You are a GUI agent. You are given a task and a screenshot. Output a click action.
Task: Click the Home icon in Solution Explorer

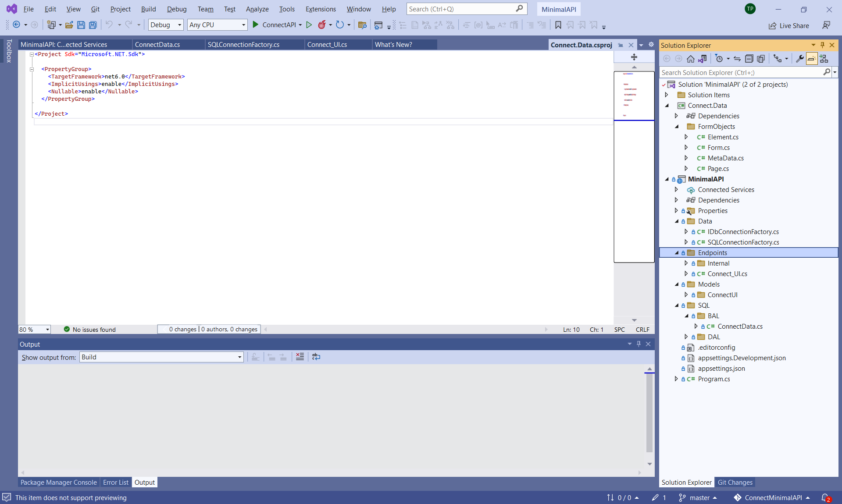coord(691,59)
